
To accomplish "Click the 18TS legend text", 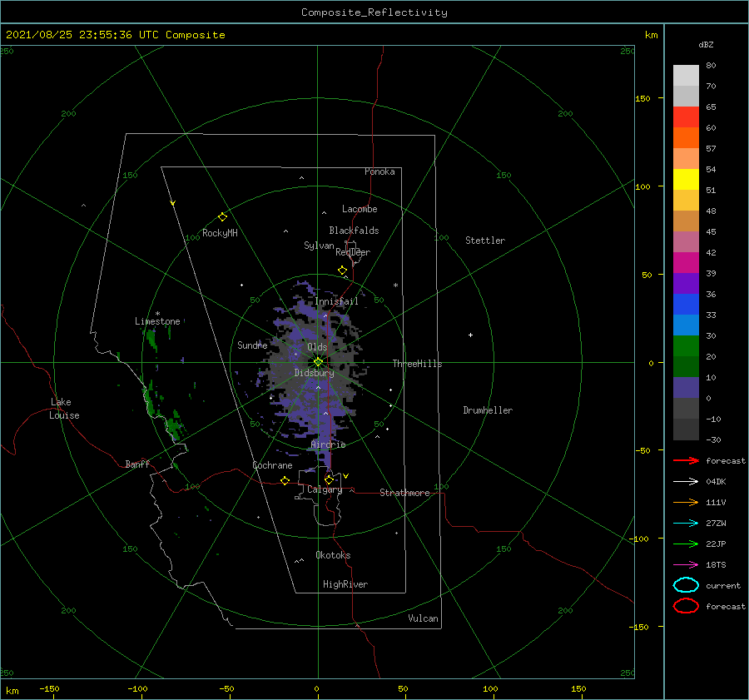I will coord(716,565).
